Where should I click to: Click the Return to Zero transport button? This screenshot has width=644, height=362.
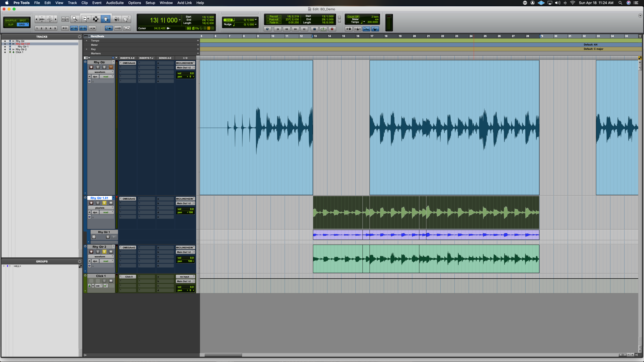tap(277, 29)
